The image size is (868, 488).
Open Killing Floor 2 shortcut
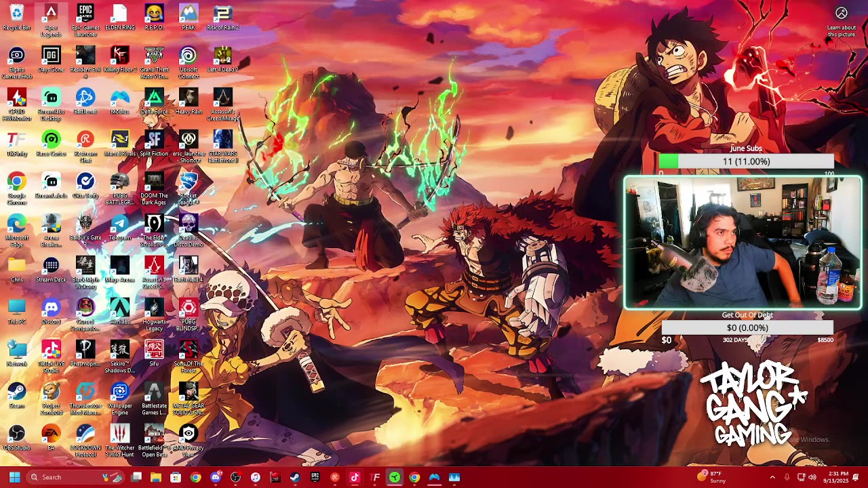(x=120, y=60)
